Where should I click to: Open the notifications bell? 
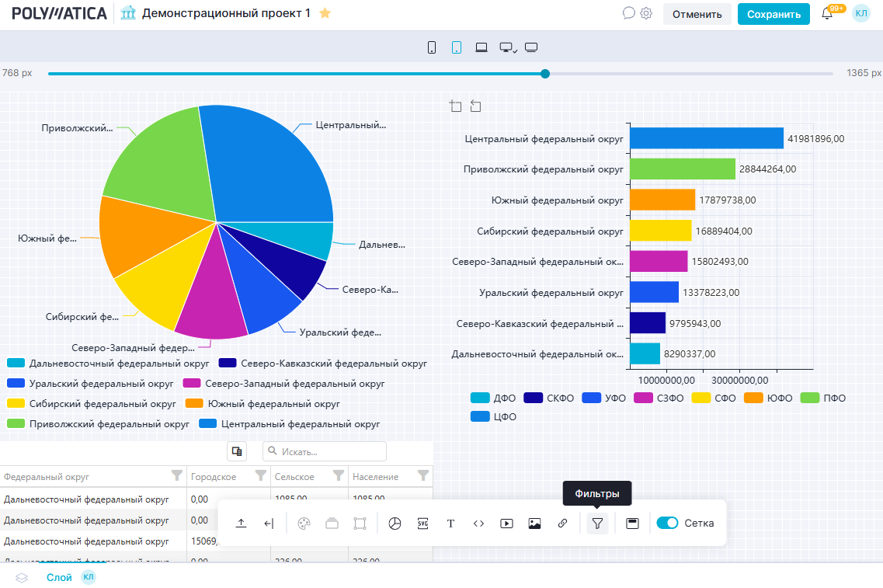click(827, 14)
